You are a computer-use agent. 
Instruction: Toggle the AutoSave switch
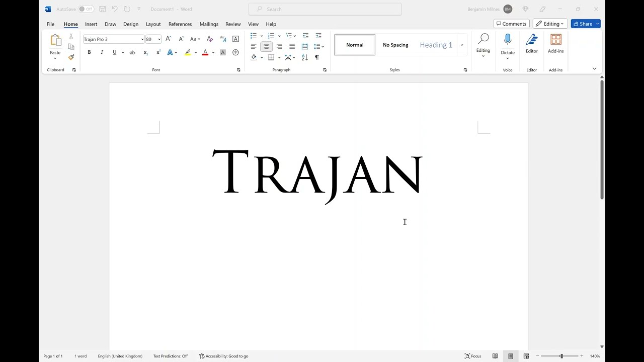click(x=86, y=9)
